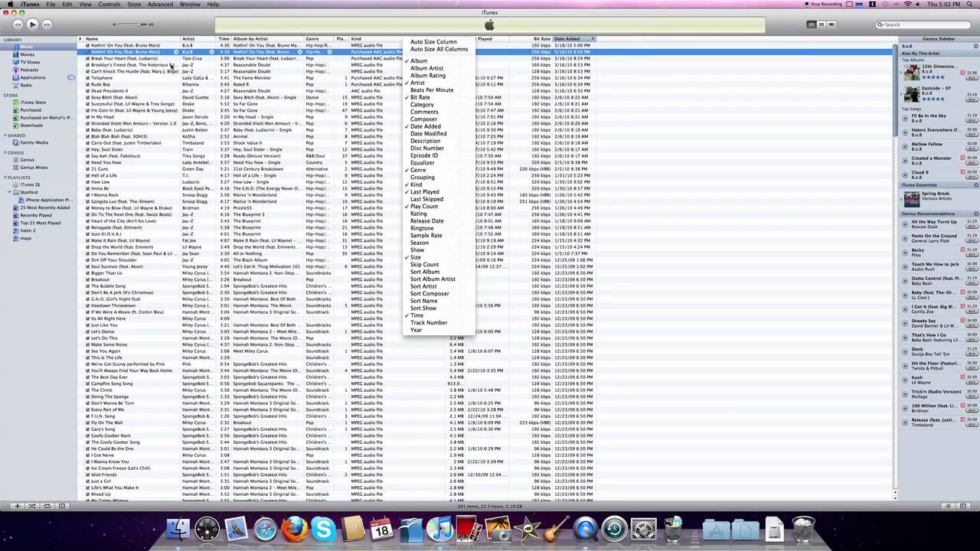Switch to list view button
The image size is (980, 551).
811,24
